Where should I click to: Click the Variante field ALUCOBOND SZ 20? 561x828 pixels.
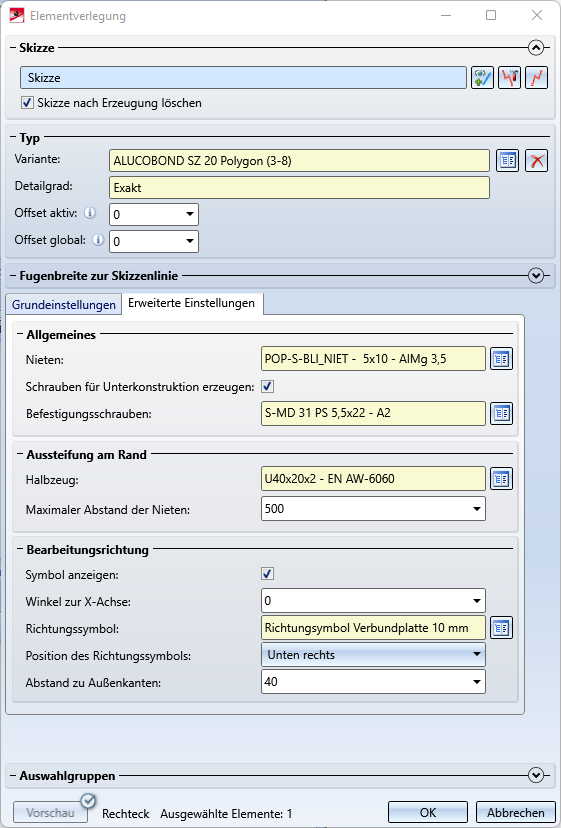pos(300,161)
